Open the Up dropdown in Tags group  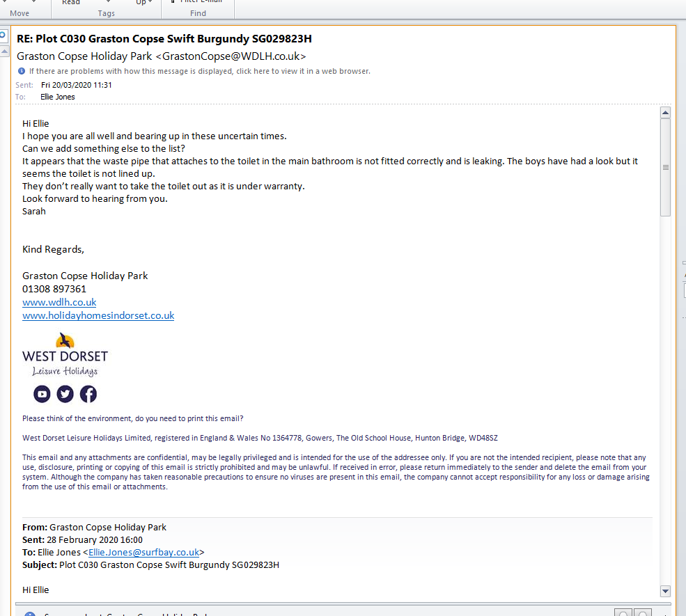tap(143, 3)
